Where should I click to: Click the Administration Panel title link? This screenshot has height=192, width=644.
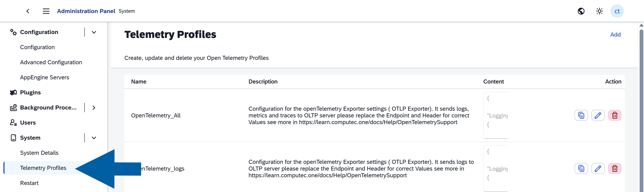[86, 11]
